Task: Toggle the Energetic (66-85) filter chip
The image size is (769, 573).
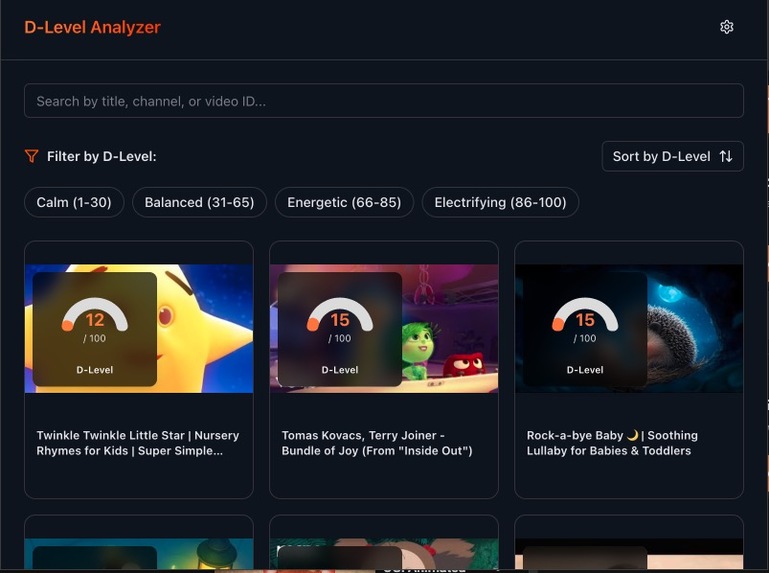Action: coord(344,202)
